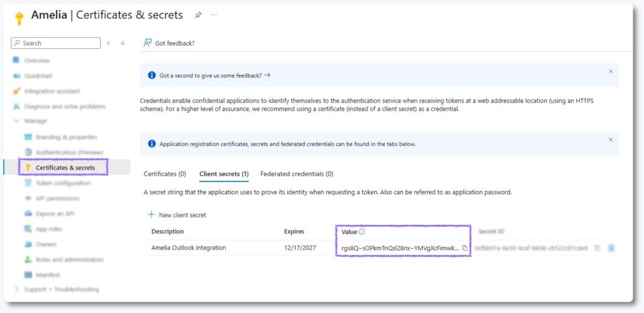Dismiss the feedback banner

tap(610, 72)
